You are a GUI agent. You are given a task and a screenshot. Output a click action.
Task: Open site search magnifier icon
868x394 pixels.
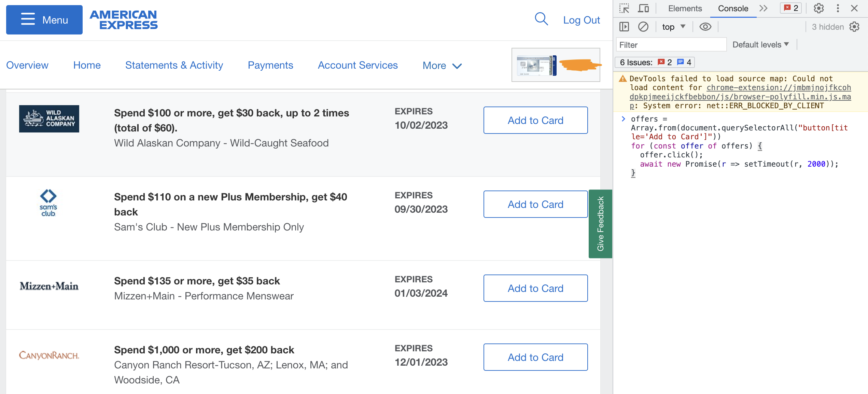point(541,19)
